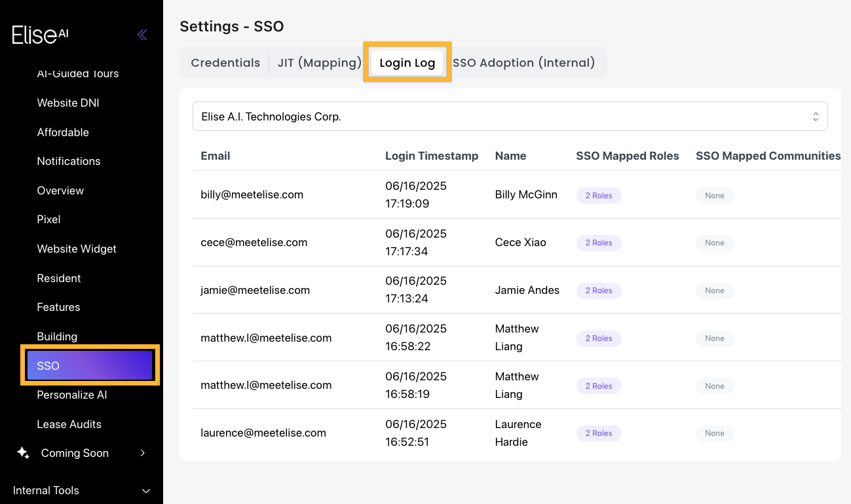
Task: Click the name Billy McGinn
Action: coord(526,194)
